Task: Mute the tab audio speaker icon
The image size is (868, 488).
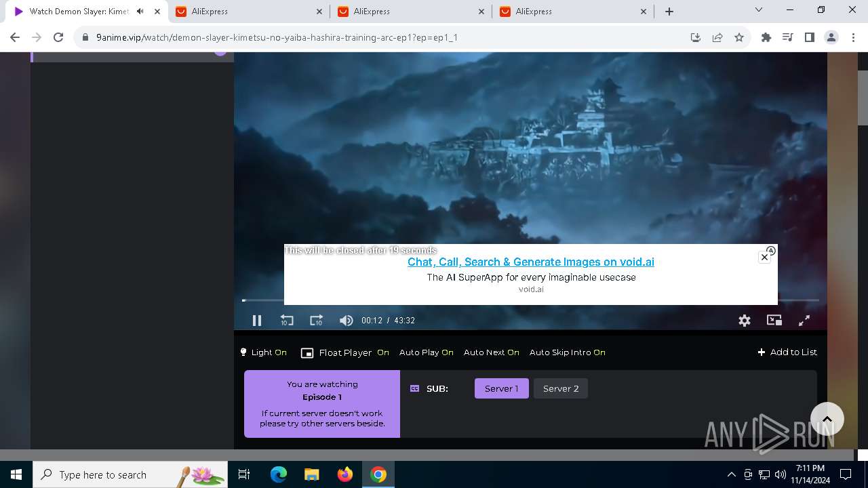Action: 140,12
